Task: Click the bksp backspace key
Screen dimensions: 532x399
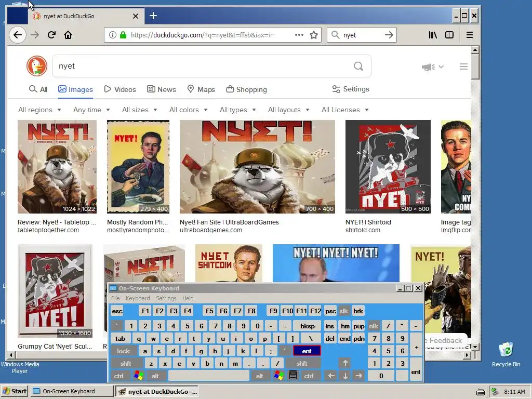Action: coord(307,326)
